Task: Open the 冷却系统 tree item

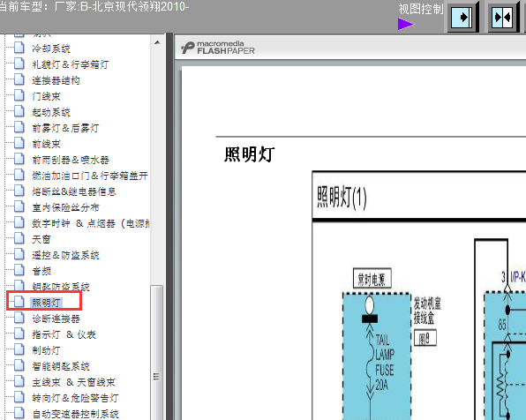Action: pyautogui.click(x=51, y=49)
